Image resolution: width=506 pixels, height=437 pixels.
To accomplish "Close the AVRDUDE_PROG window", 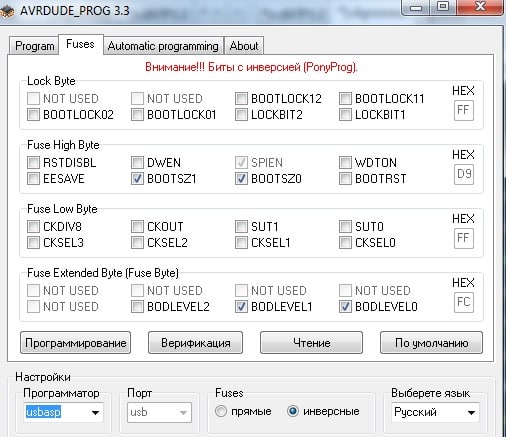I will 480,7.
